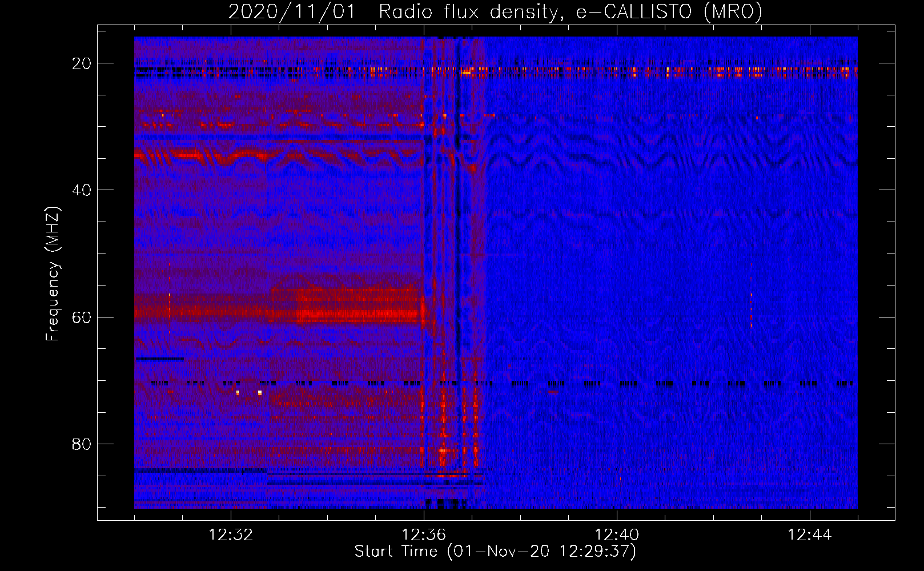Image resolution: width=924 pixels, height=571 pixels.
Task: Click the '20' frequency tick label
Action: pyautogui.click(x=82, y=63)
